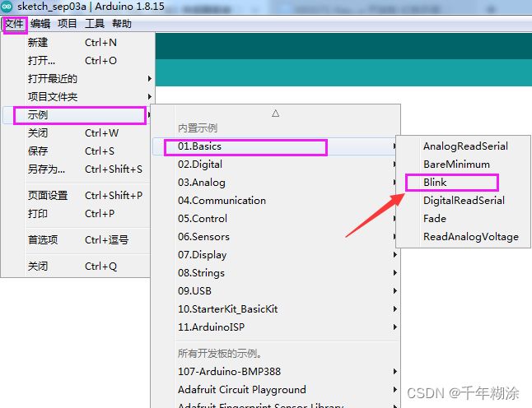The width and height of the screenshot is (532, 408).
Task: Expand 05.Control examples submenu
Action: (x=276, y=219)
